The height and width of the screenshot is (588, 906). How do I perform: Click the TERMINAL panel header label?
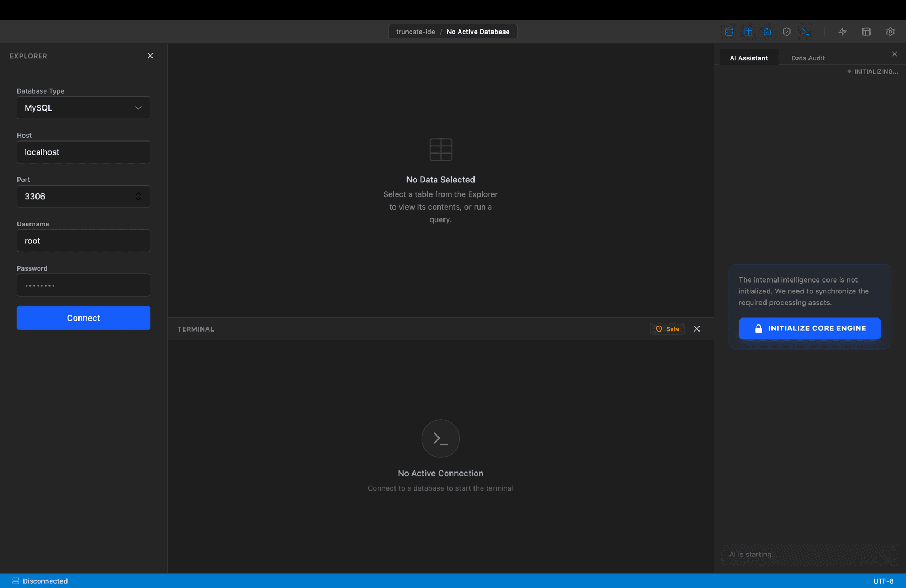(x=196, y=329)
